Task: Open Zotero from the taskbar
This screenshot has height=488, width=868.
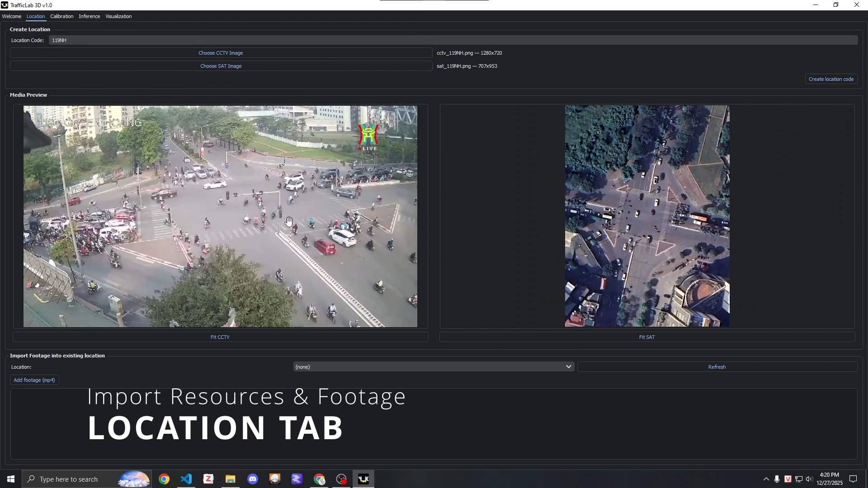Action: (x=208, y=479)
